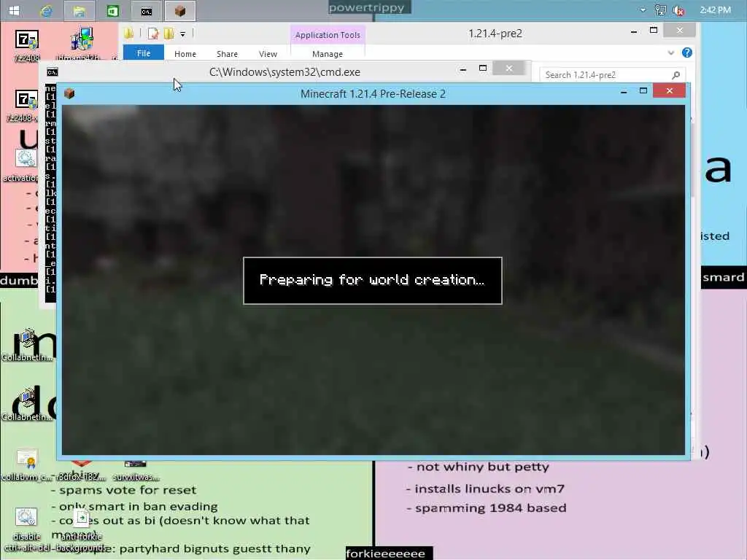Viewport: 747px width, 560px height.
Task: Click New folder in Explorer quick access toolbar
Action: [x=169, y=34]
